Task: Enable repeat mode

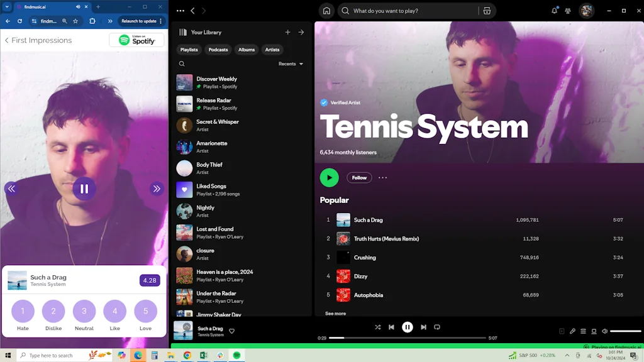Action: [436, 327]
